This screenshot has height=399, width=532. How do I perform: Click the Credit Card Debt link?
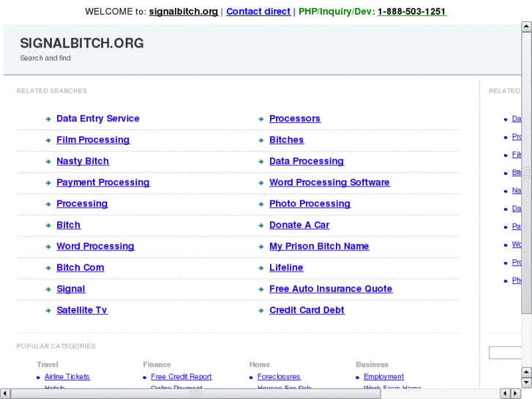pyautogui.click(x=307, y=310)
